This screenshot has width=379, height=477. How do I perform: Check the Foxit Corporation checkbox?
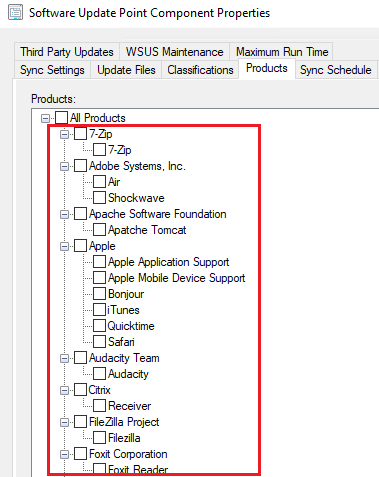[x=80, y=454]
